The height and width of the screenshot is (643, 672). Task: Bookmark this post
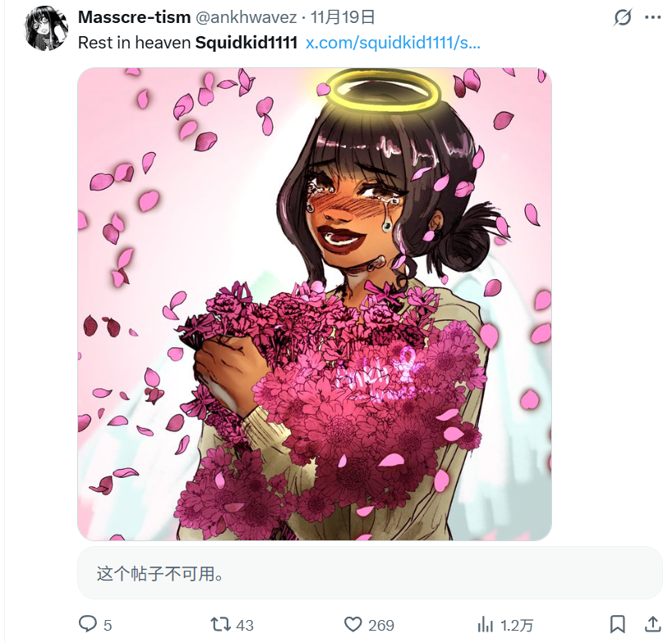pyautogui.click(x=618, y=624)
